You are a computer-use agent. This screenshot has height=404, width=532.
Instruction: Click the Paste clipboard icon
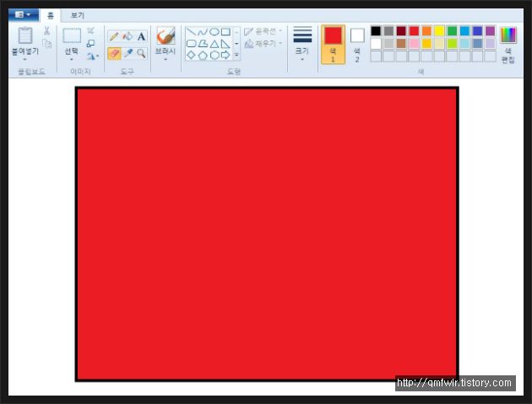click(x=25, y=35)
